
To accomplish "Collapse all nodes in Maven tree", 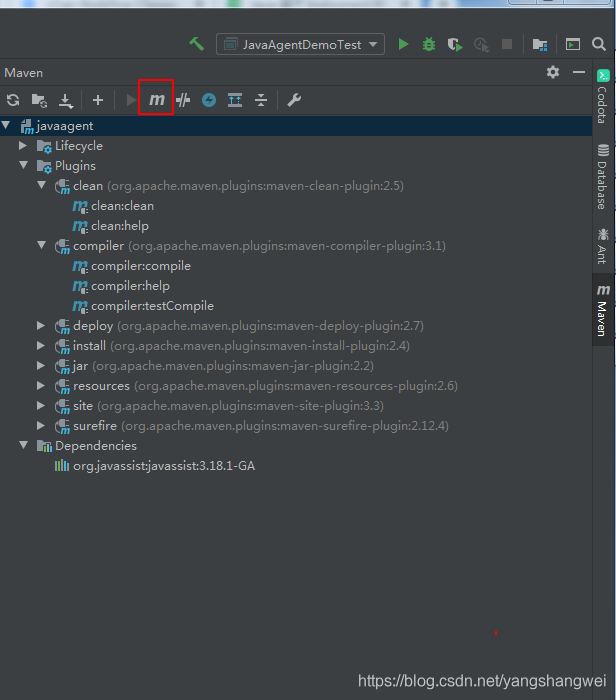I will point(261,100).
